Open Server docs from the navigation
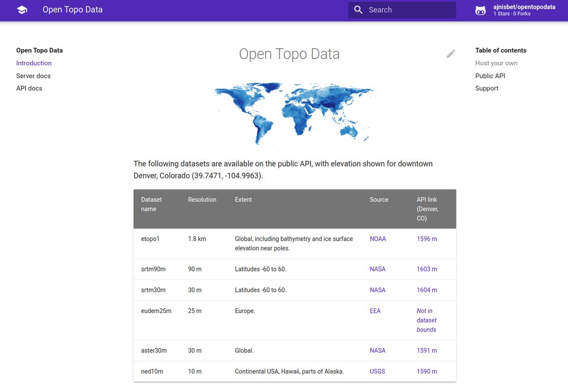The height and width of the screenshot is (392, 568). pyautogui.click(x=33, y=76)
